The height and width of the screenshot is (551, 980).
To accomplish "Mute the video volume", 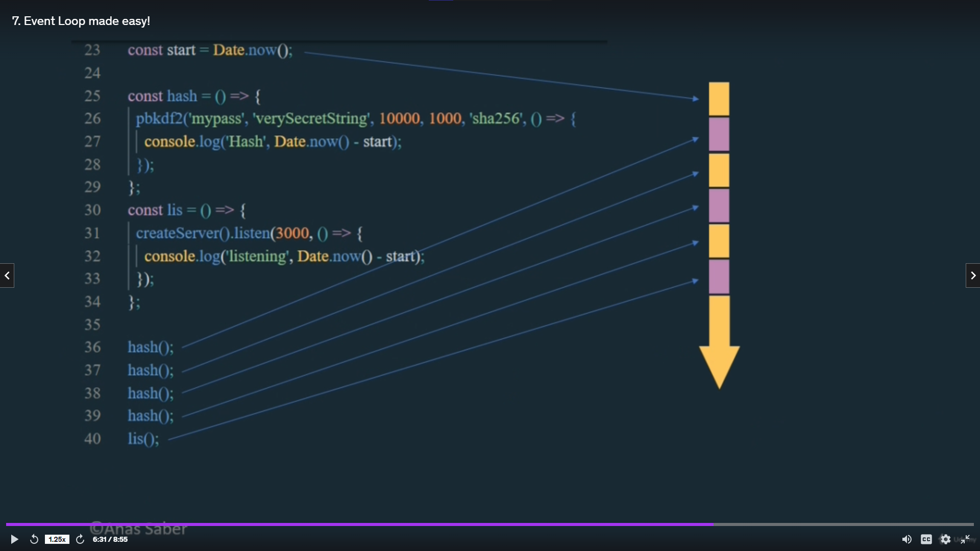I will [x=906, y=539].
